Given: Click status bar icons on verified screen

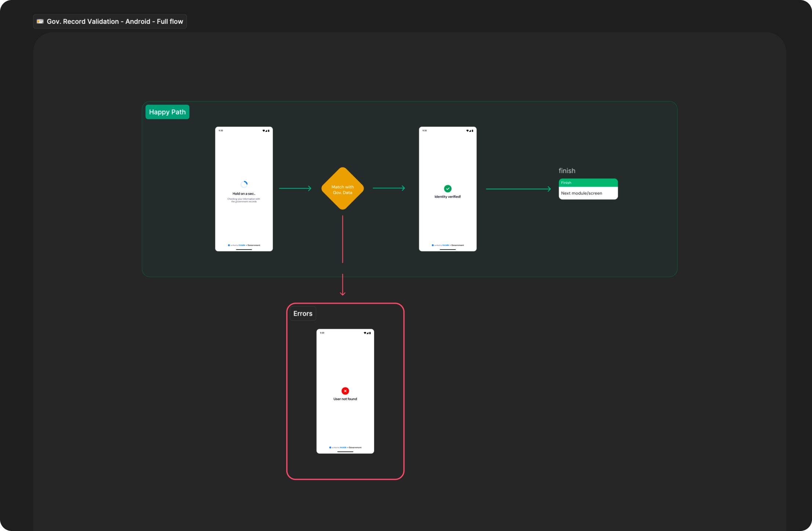Looking at the screenshot, I should (470, 131).
